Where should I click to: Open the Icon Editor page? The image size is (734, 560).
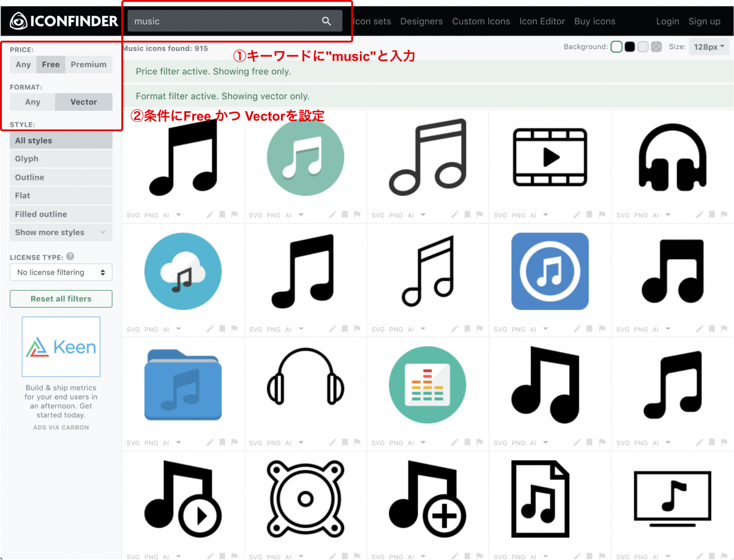[542, 21]
